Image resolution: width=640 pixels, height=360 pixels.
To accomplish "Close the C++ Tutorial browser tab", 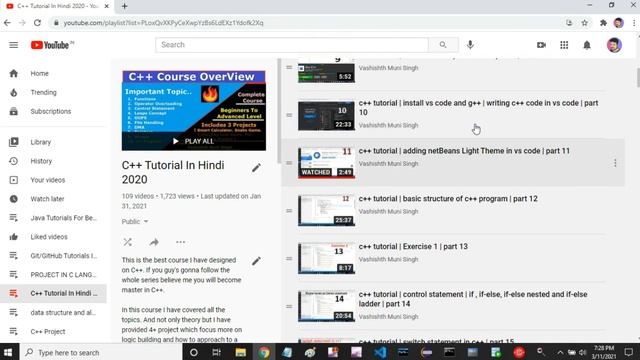I will 107,6.
